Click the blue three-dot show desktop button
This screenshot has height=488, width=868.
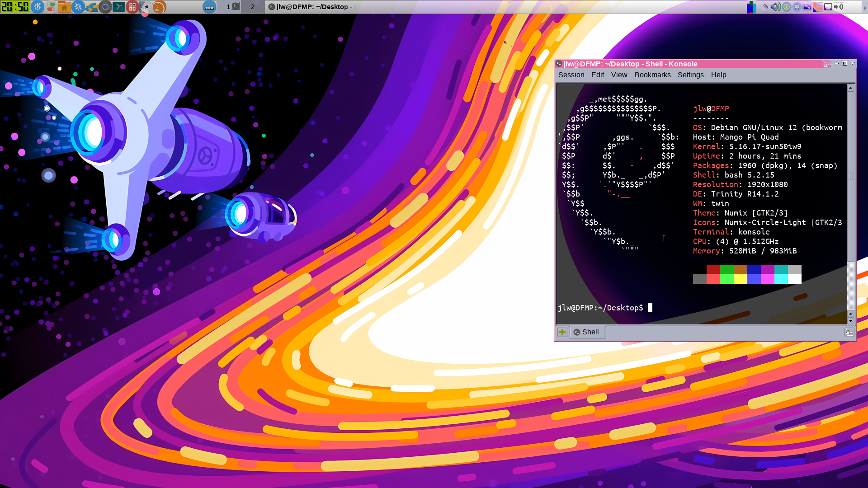pos(209,7)
